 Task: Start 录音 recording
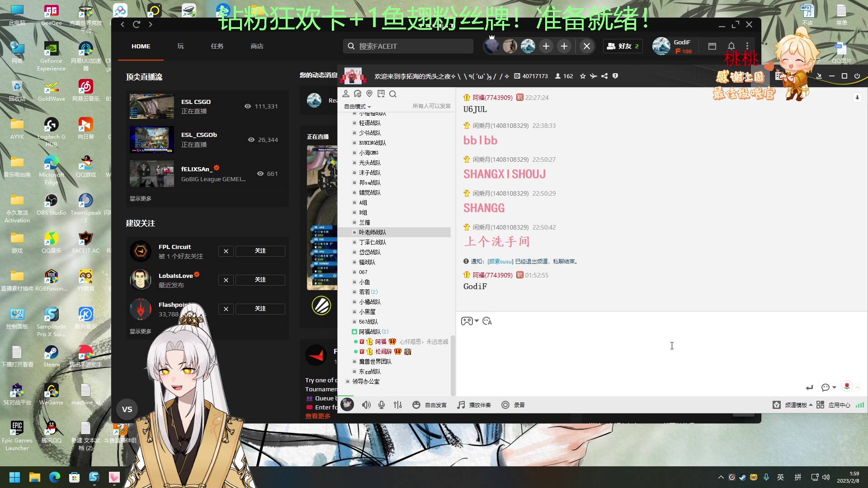click(513, 405)
